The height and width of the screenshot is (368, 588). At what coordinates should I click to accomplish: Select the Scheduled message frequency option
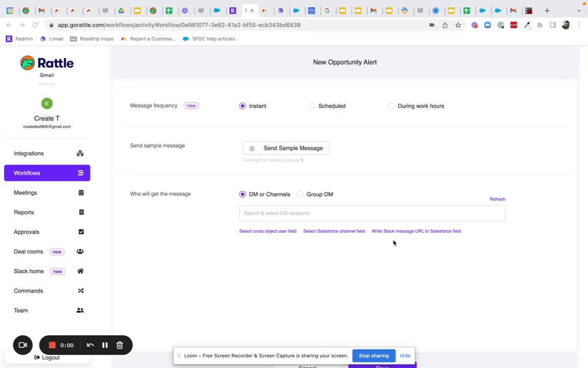[x=312, y=106]
